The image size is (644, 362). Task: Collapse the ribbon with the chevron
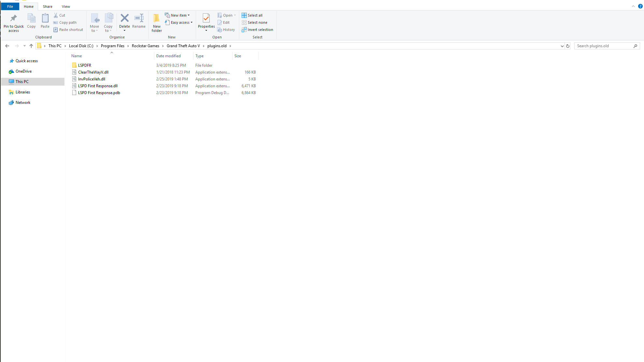(633, 6)
